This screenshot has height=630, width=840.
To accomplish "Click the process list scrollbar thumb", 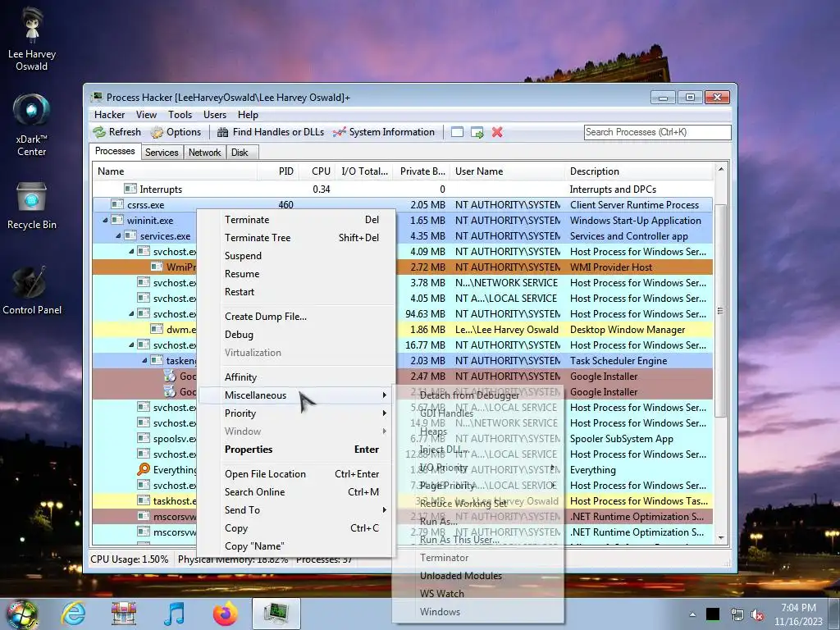I will tap(720, 311).
